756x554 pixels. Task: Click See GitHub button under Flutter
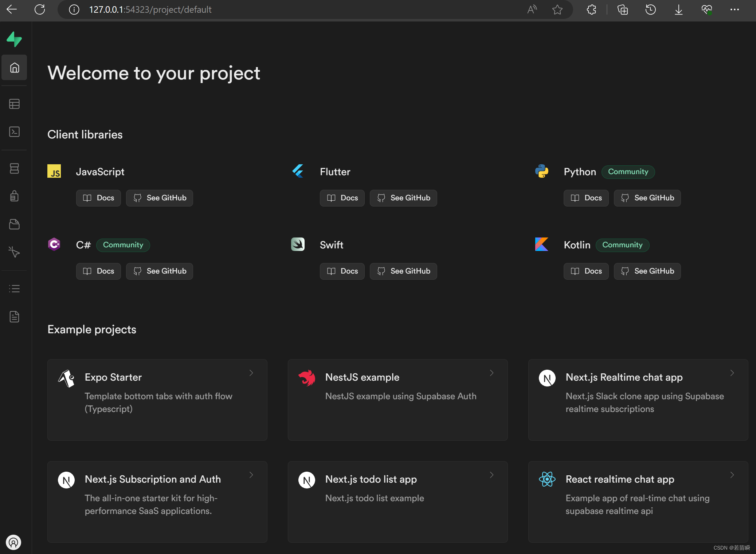pyautogui.click(x=403, y=198)
